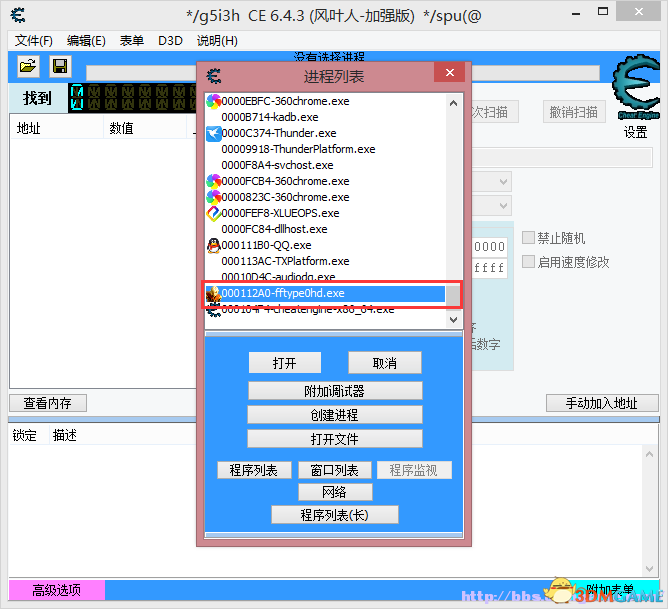Click the 查看内存 button

(x=48, y=403)
